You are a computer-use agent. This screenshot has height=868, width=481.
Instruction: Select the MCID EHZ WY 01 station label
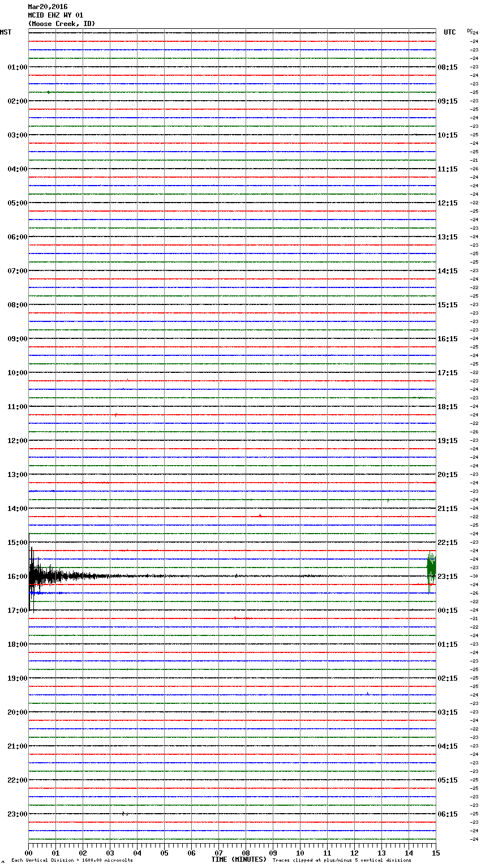tap(55, 15)
